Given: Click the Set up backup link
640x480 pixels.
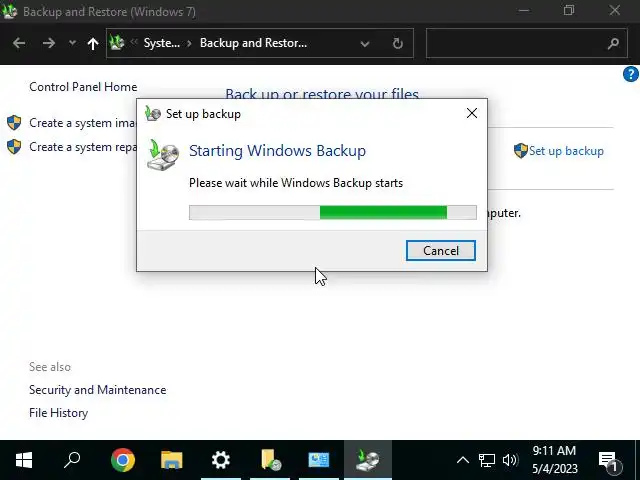Looking at the screenshot, I should [566, 151].
